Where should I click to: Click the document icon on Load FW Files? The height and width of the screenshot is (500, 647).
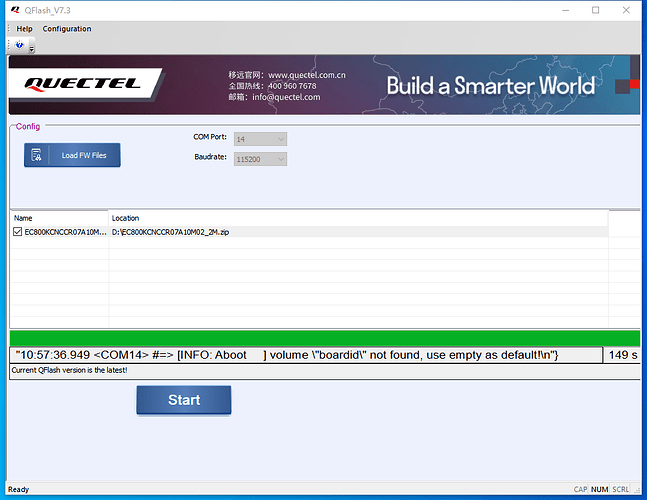click(x=36, y=155)
